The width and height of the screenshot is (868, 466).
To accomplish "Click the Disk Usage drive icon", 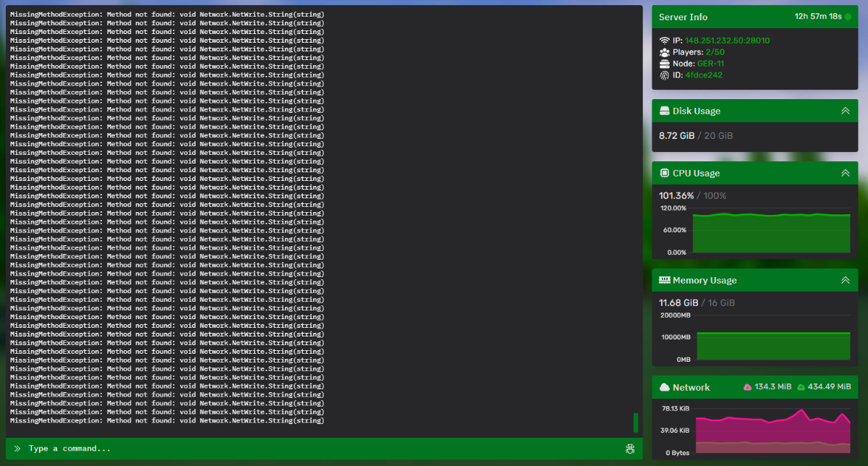I will pyautogui.click(x=664, y=111).
